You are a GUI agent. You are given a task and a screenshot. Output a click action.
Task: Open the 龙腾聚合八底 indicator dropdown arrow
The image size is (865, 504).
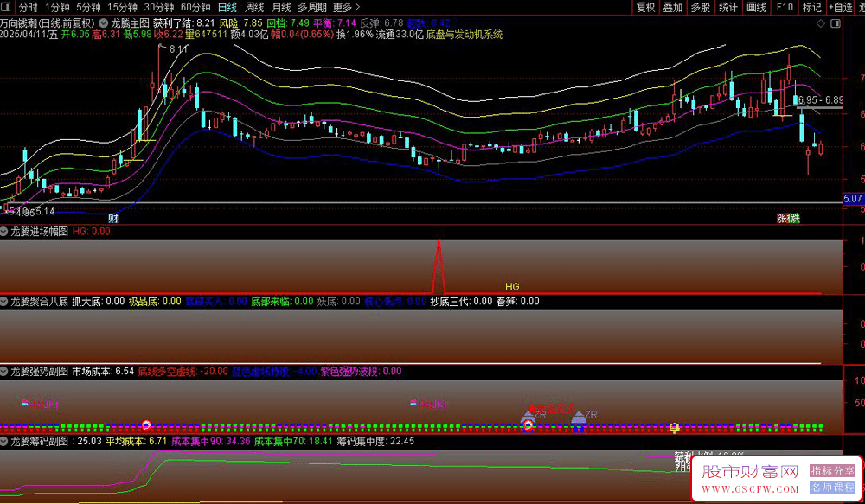tap(4, 302)
